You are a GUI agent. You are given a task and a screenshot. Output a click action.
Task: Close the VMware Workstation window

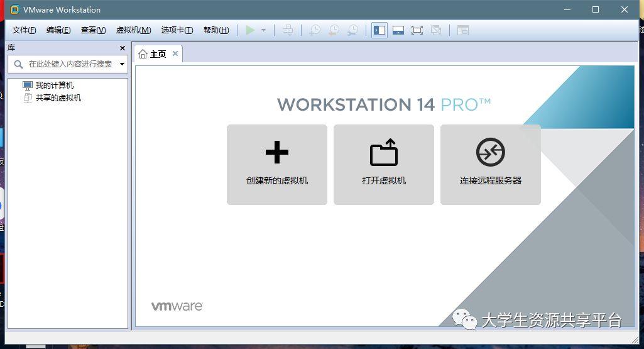625,9
